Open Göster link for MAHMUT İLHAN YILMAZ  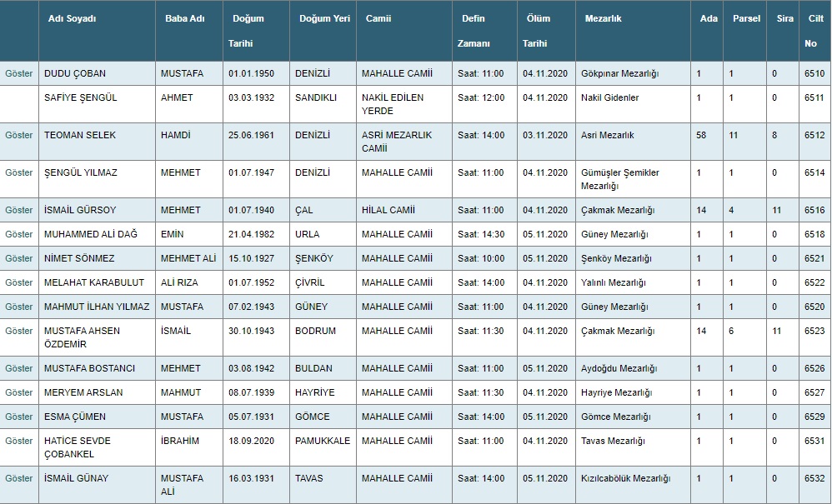click(x=18, y=307)
